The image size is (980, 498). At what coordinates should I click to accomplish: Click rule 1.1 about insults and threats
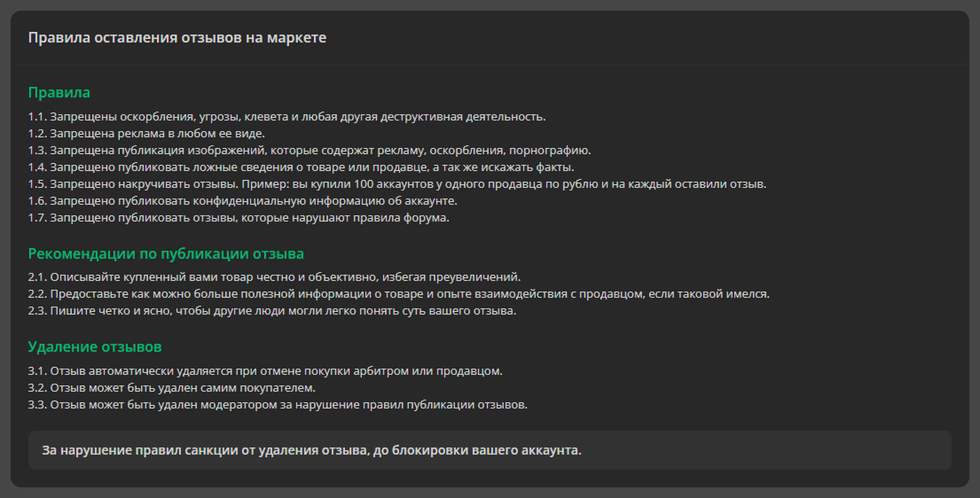coord(287,117)
